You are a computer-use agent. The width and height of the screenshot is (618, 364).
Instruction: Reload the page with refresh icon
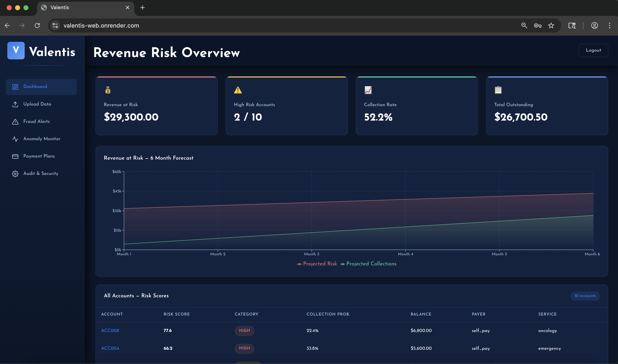37,25
